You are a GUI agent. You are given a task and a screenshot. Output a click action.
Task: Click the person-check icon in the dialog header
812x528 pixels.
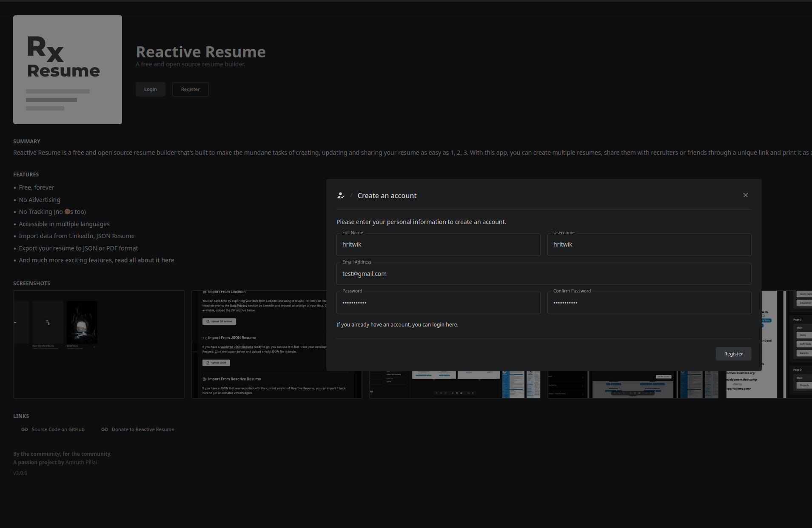341,195
